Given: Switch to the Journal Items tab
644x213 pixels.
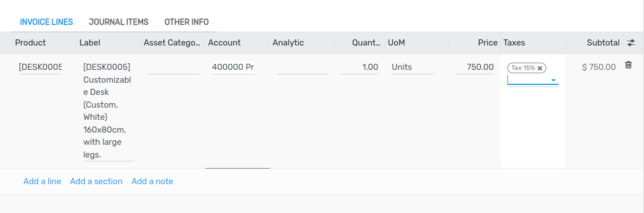Looking at the screenshot, I should (119, 22).
